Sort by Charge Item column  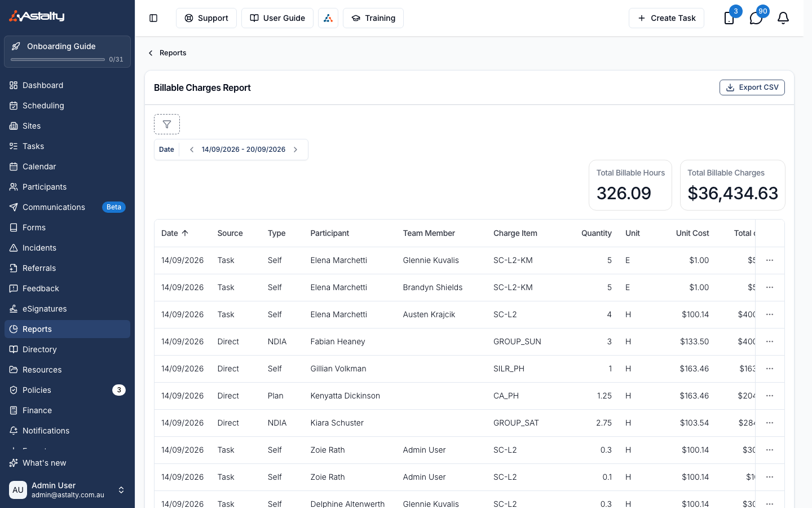click(515, 233)
